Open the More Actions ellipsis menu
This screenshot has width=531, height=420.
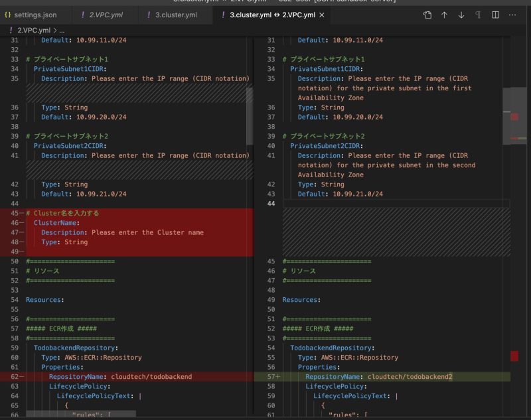point(512,15)
